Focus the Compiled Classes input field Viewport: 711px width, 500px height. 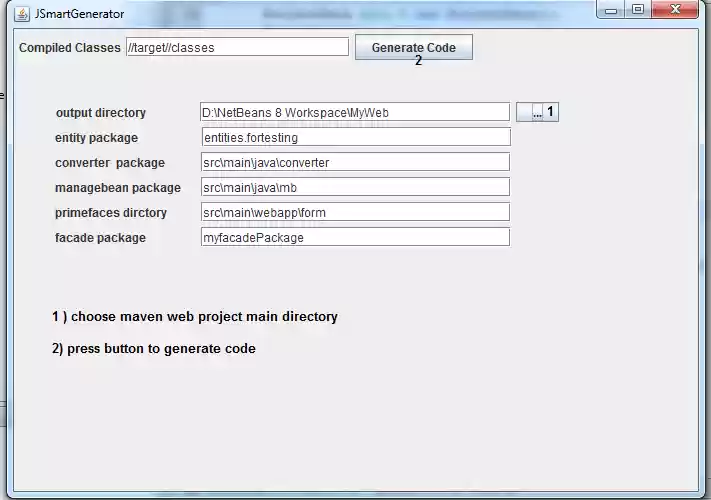(237, 47)
